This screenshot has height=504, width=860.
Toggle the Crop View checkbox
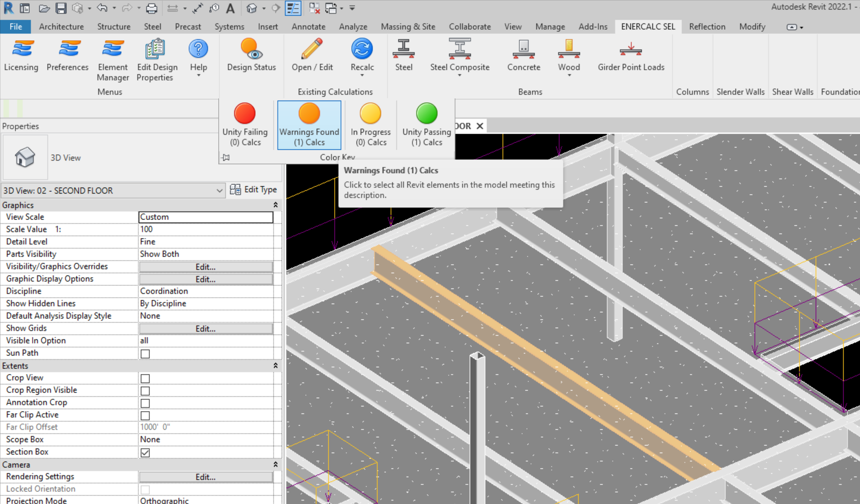pyautogui.click(x=145, y=379)
